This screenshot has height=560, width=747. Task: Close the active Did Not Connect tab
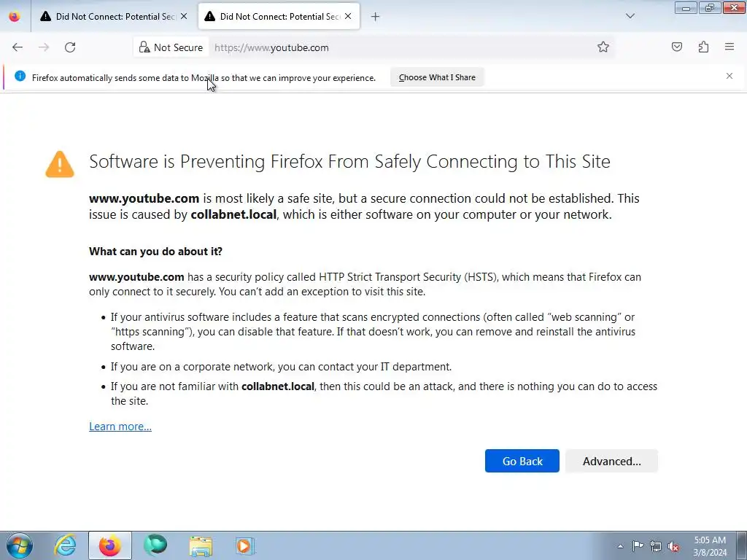(348, 17)
